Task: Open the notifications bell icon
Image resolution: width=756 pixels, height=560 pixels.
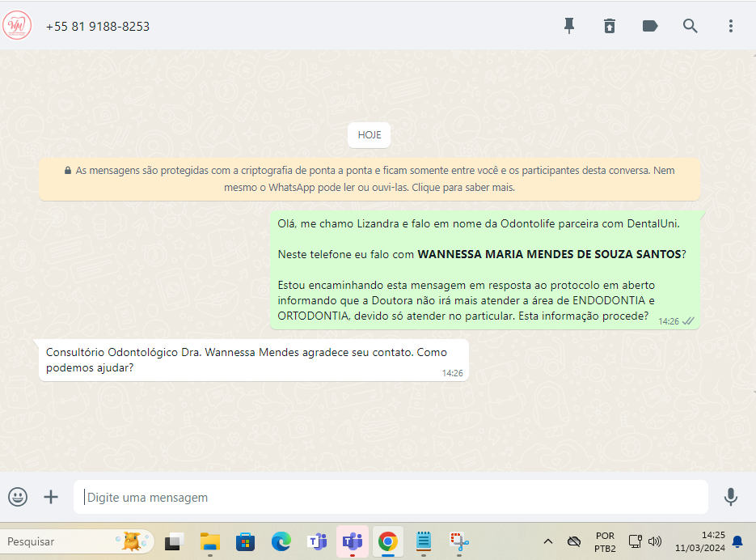Action: point(737,541)
